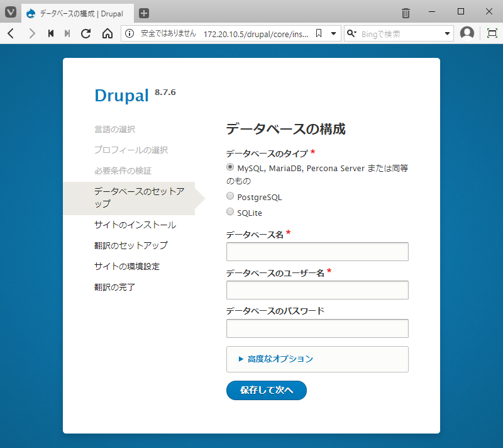Open the address bar history dropdown
The image size is (503, 448).
pos(334,33)
